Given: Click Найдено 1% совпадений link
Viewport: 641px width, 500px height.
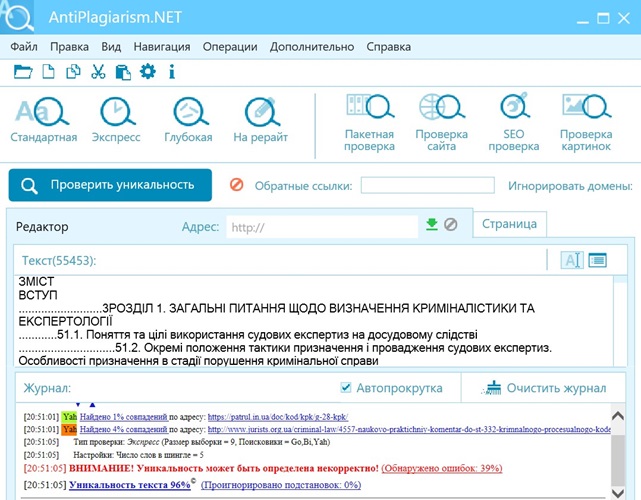Looking at the screenshot, I should coord(123,417).
